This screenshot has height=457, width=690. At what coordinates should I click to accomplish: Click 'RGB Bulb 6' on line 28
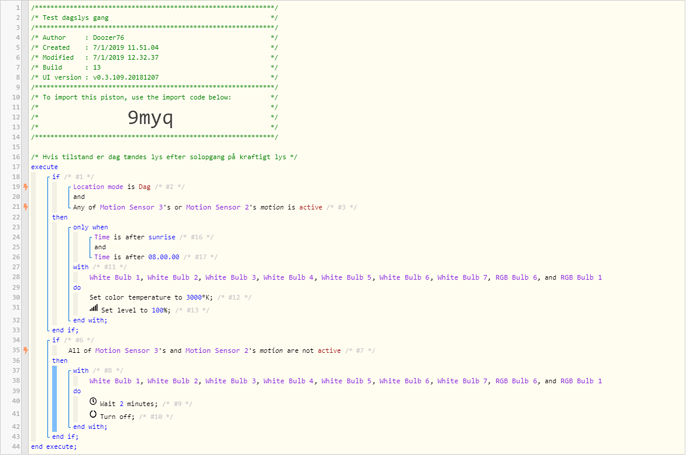pos(516,278)
